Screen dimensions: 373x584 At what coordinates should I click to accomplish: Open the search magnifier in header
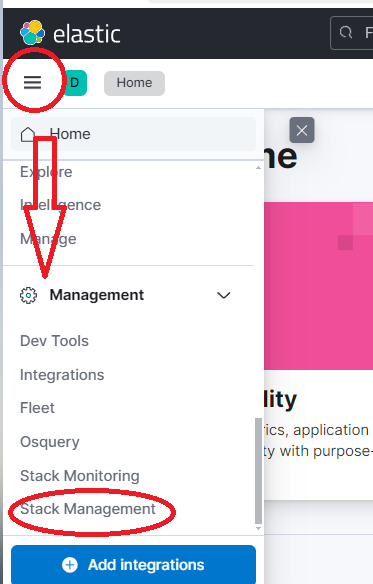pos(346,33)
